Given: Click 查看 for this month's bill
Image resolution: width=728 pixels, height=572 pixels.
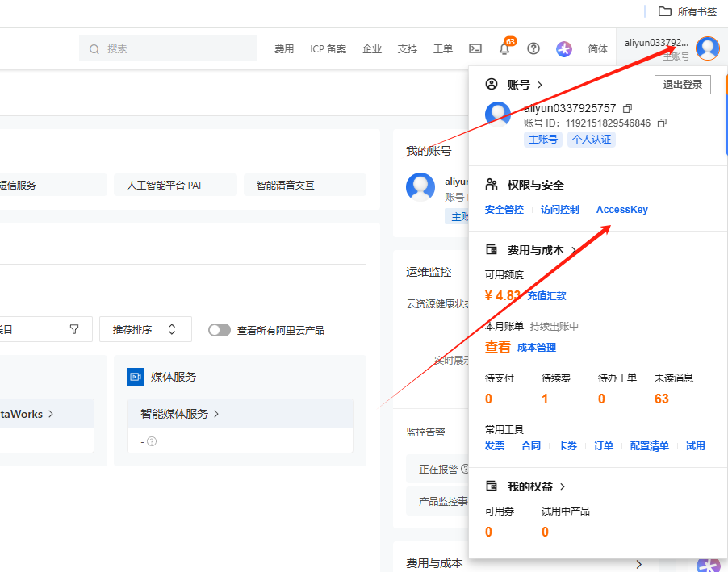Looking at the screenshot, I should click(498, 347).
